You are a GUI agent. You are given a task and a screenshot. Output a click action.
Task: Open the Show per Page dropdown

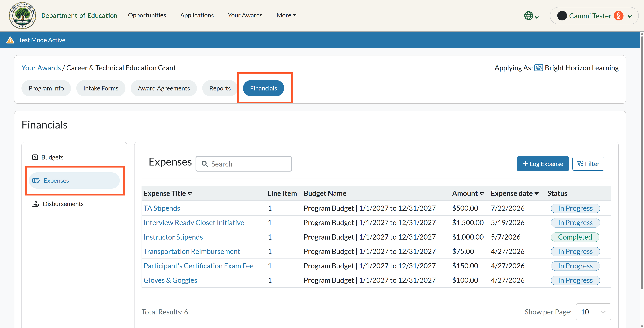click(x=593, y=312)
